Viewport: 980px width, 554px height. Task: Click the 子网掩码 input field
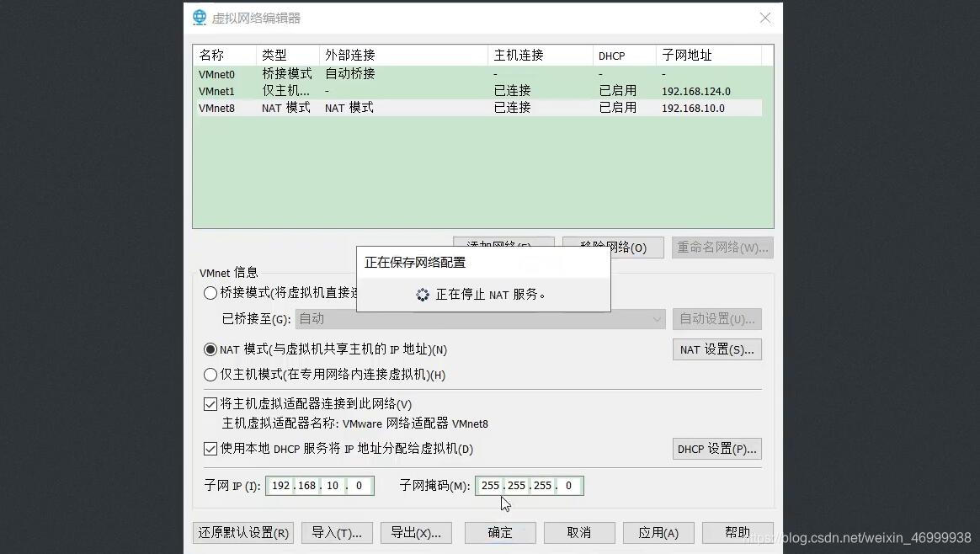click(x=530, y=486)
